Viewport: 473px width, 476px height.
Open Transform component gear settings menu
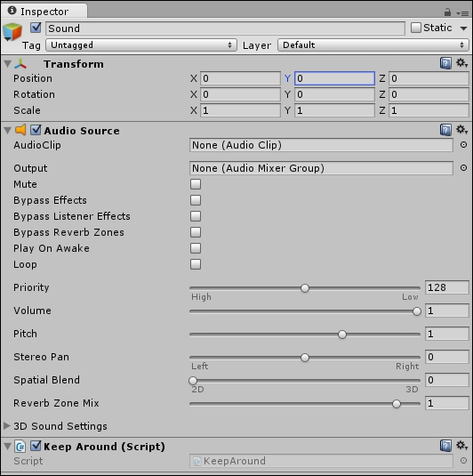click(x=461, y=63)
